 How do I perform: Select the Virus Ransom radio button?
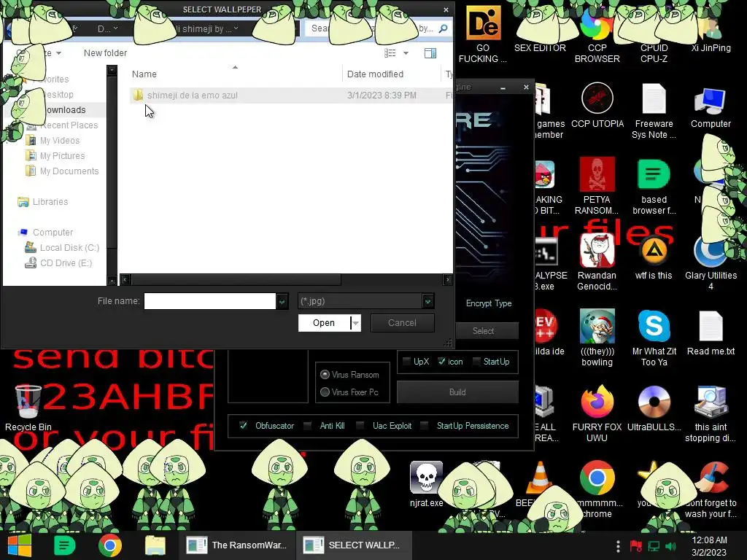[x=325, y=374]
